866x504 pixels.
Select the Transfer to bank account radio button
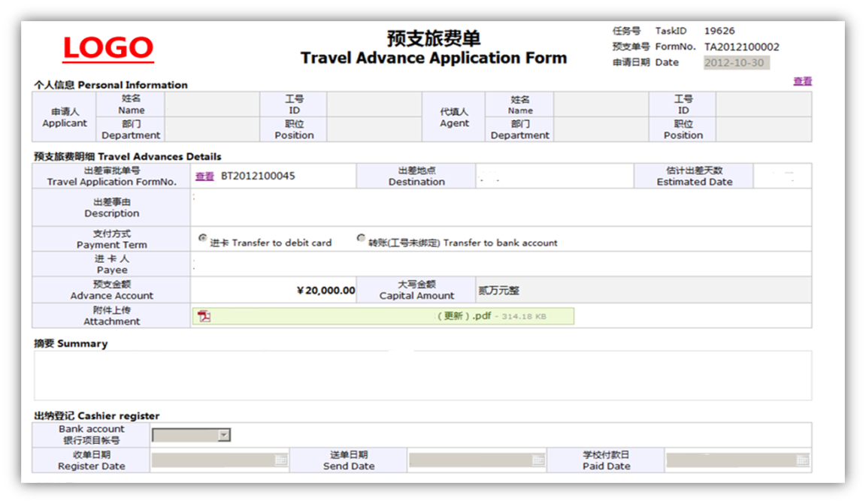(362, 238)
